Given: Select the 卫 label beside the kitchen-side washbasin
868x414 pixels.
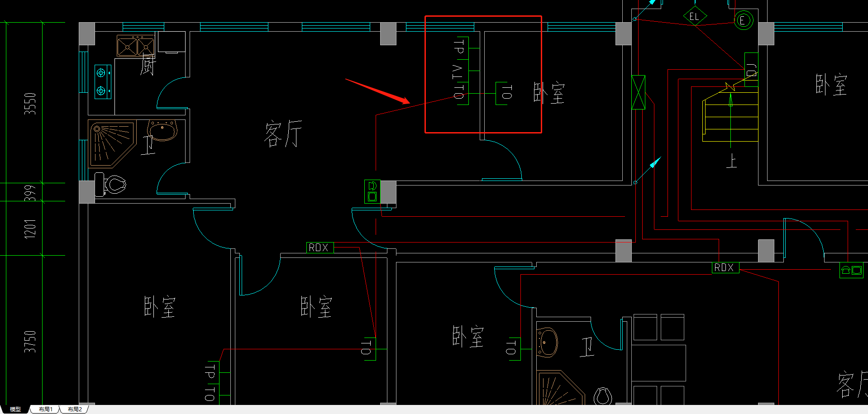Looking at the screenshot, I should [148, 145].
